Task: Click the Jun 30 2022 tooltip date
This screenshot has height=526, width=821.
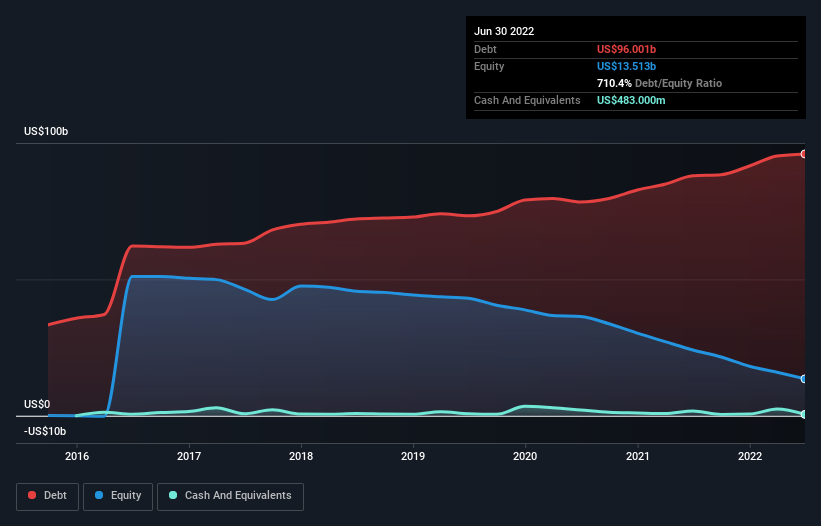Action: pyautogui.click(x=504, y=31)
